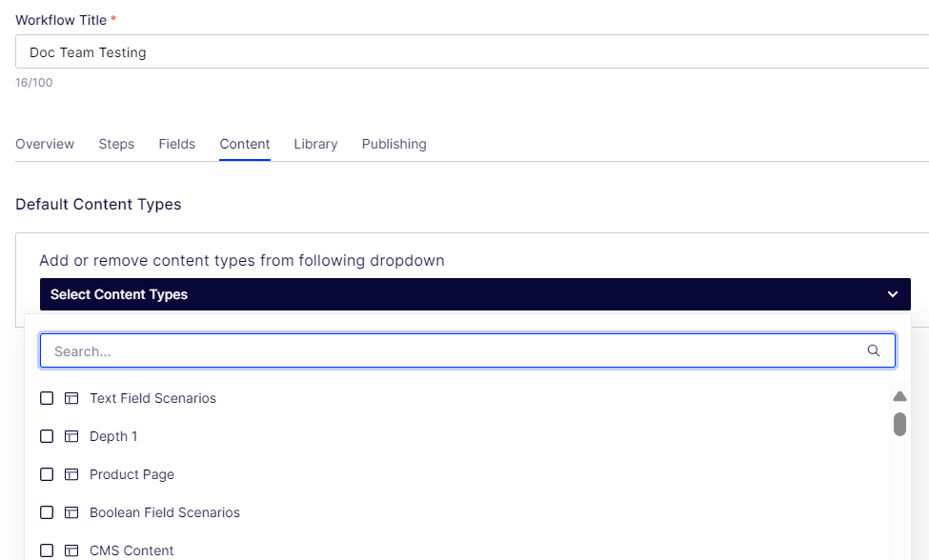Click the Text Field Scenarios content type icon
The height and width of the screenshot is (560, 929).
pyautogui.click(x=71, y=398)
